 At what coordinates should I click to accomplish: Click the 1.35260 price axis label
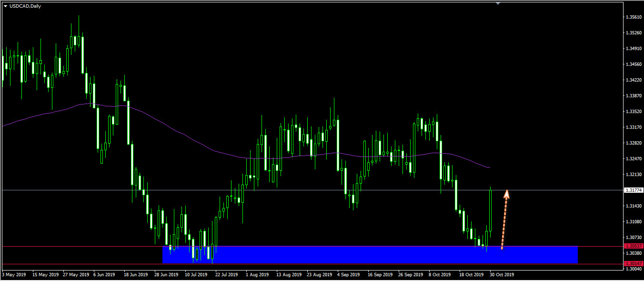click(x=634, y=33)
